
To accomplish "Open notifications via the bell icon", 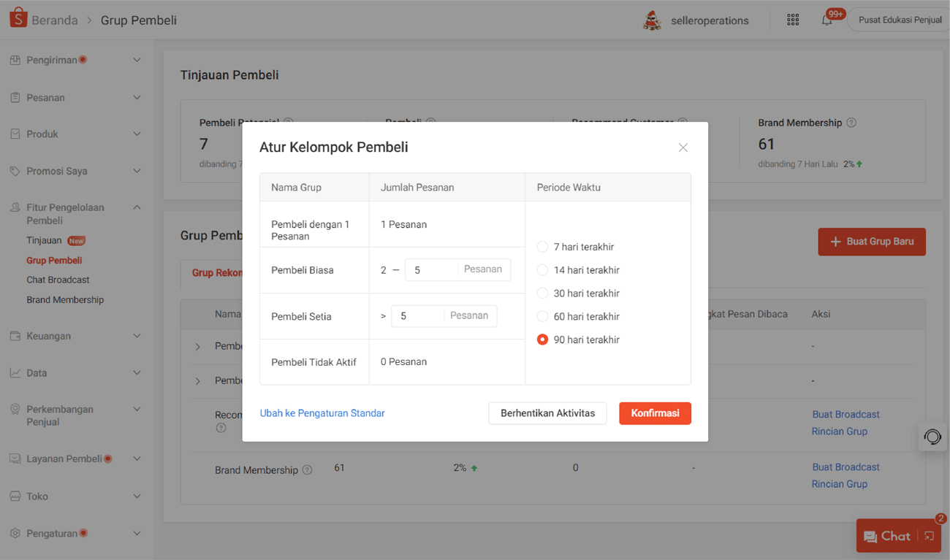I will [826, 20].
